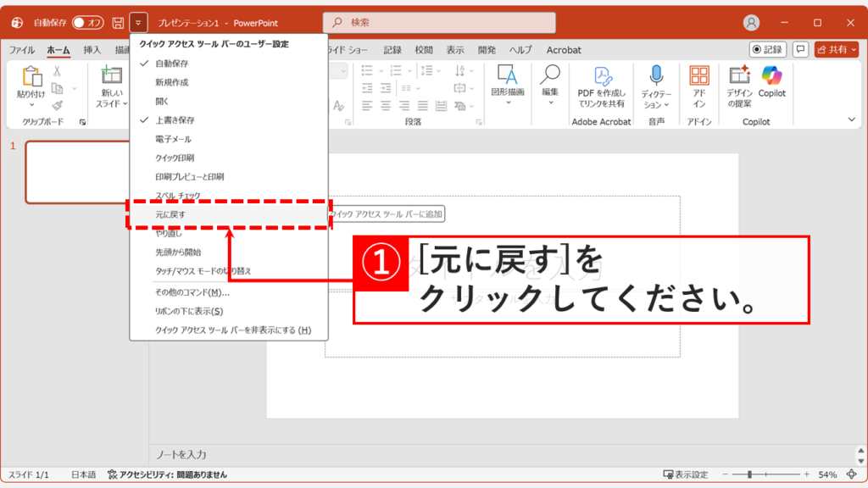Expand the ribbon display options chevron
The image size is (868, 488).
pos(853,119)
